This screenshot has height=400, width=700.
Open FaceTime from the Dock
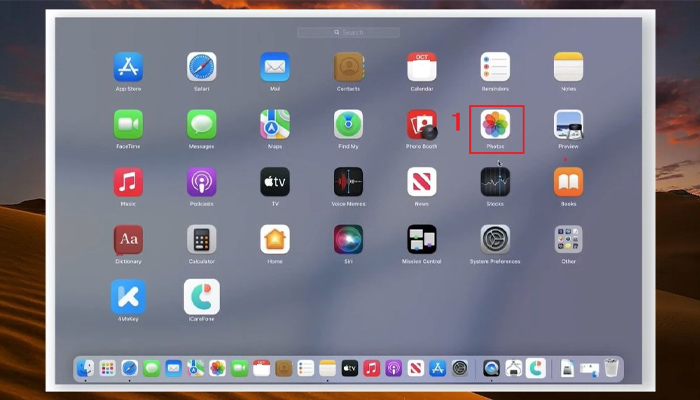240,368
